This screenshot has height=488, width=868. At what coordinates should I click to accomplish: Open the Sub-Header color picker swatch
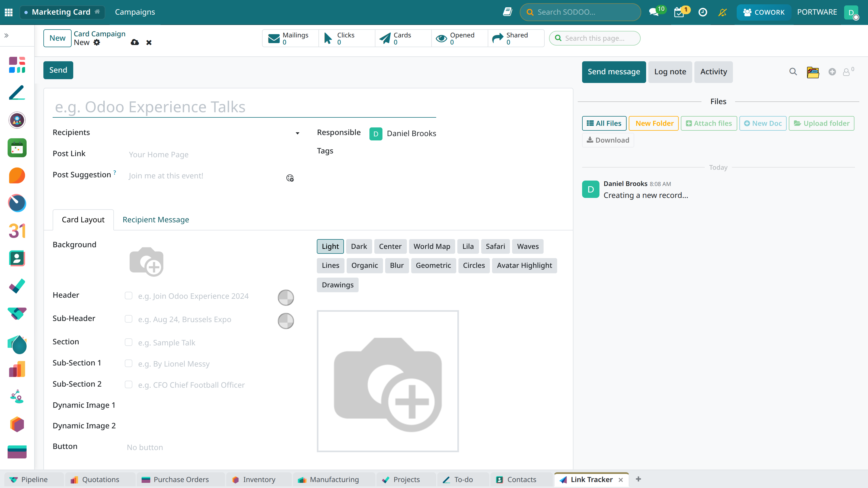click(286, 321)
